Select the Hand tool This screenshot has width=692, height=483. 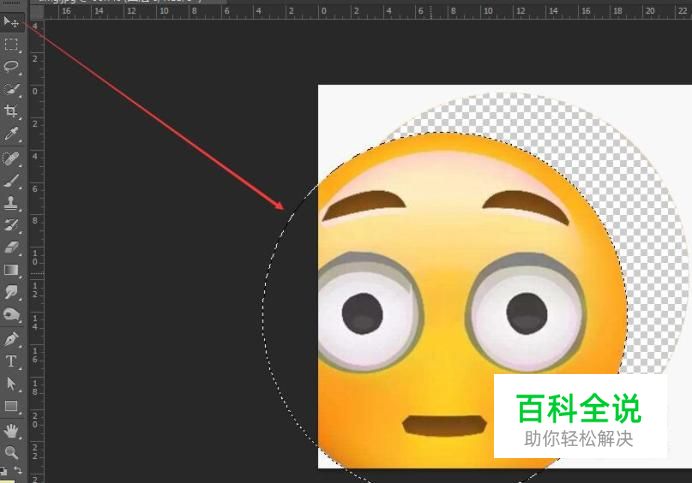pyautogui.click(x=11, y=430)
